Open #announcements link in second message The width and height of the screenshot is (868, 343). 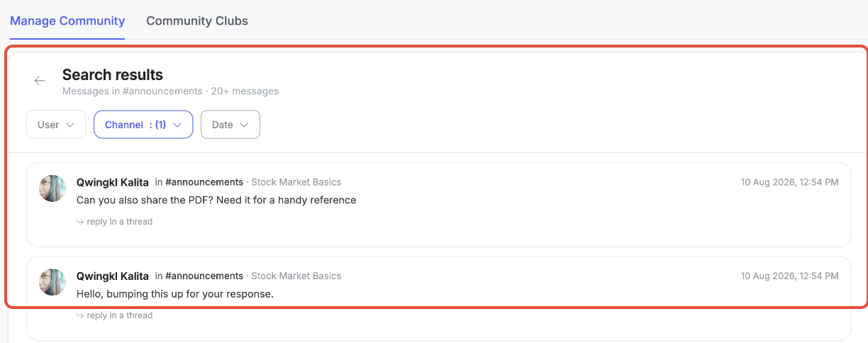tap(204, 276)
